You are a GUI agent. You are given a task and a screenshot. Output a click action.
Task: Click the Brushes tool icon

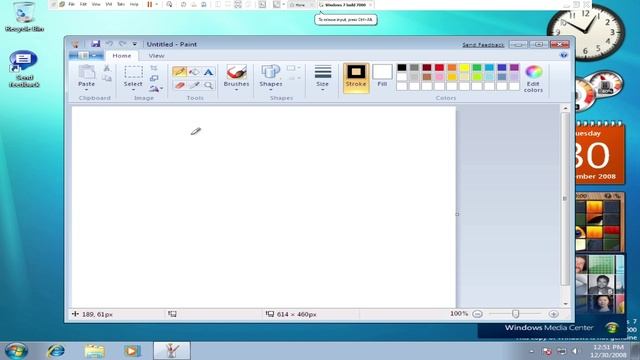236,72
